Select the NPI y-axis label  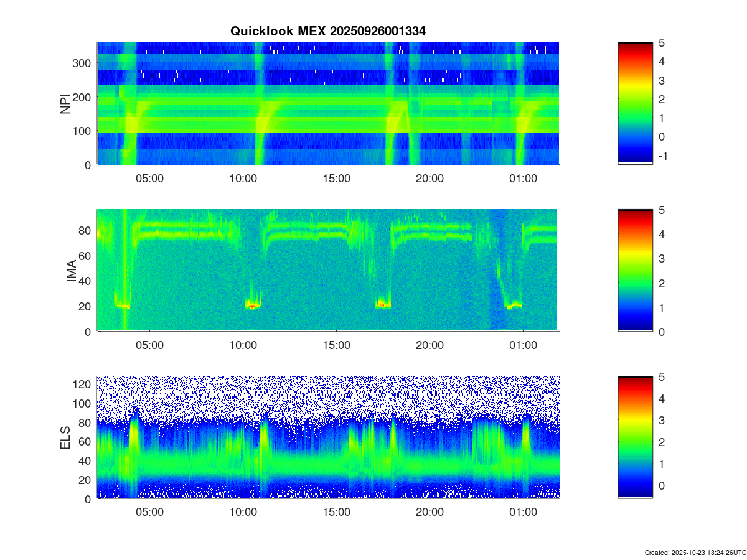[x=65, y=103]
